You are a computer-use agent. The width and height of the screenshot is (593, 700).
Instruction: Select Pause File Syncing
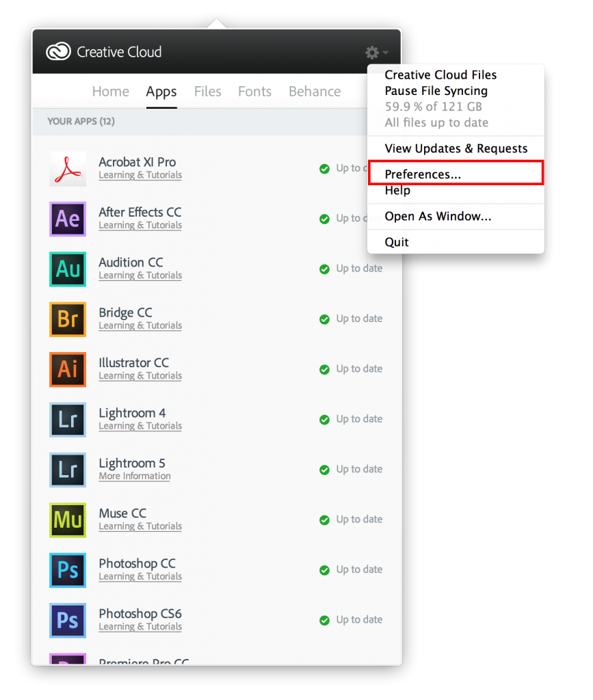[436, 91]
